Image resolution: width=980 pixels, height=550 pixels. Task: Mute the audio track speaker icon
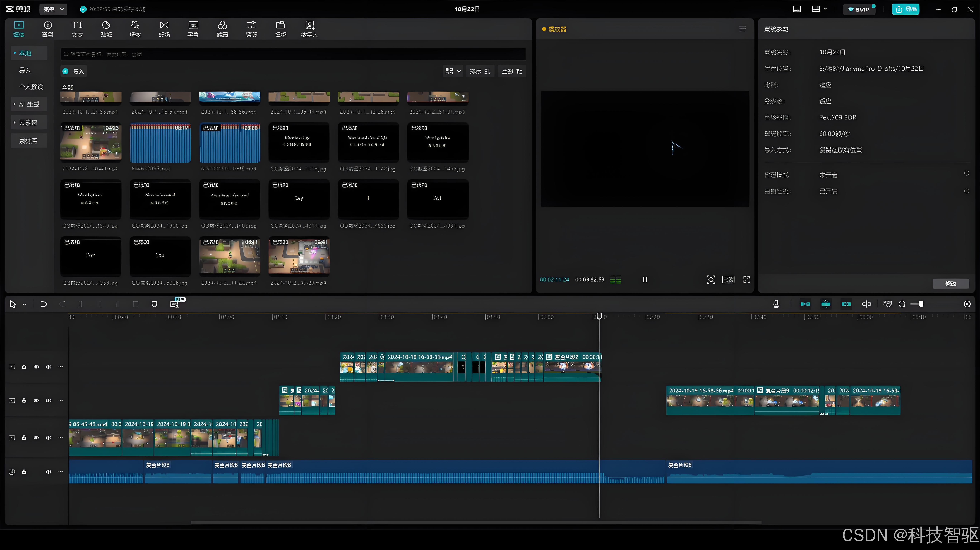pyautogui.click(x=48, y=472)
